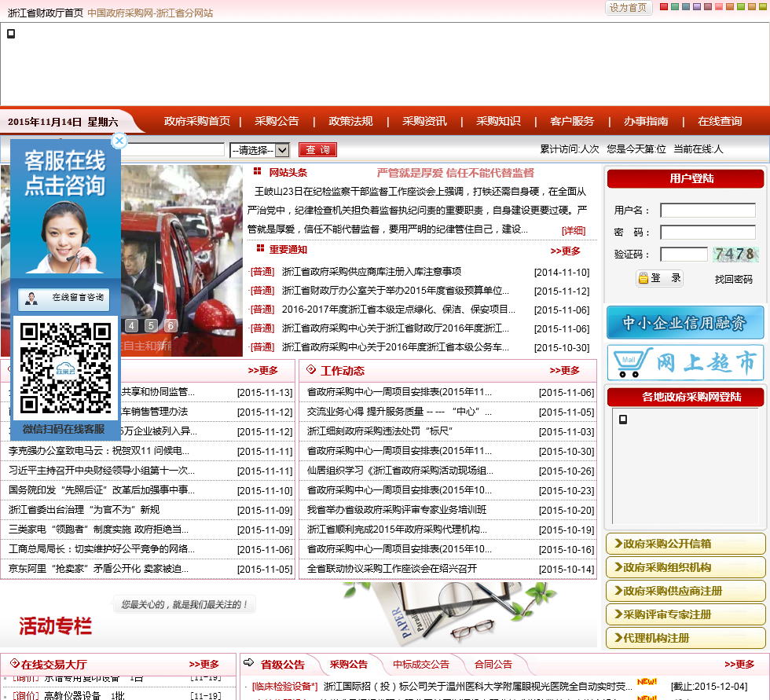Open 政府采购公开信箱 sidebar button

685,544
